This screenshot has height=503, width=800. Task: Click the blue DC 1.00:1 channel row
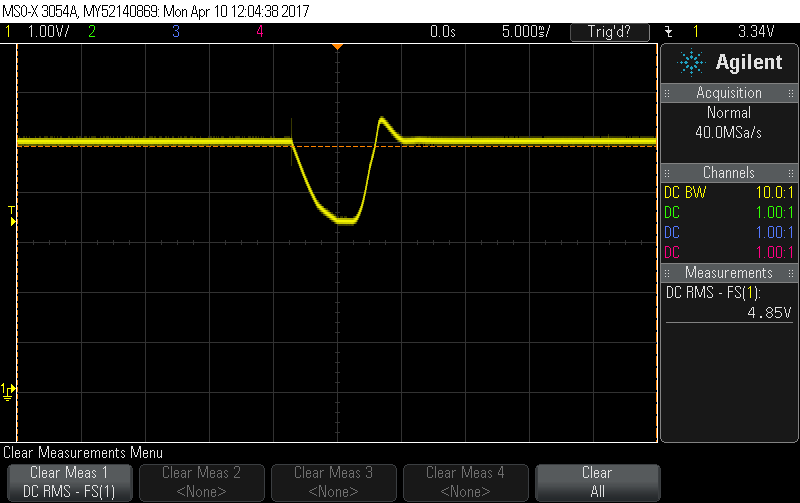[x=729, y=232]
